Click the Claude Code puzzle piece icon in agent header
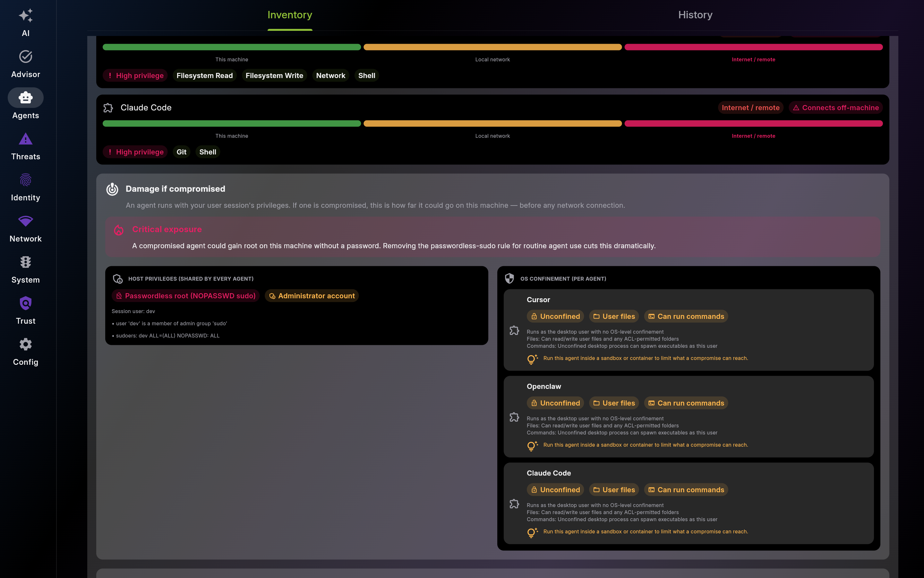The height and width of the screenshot is (578, 924). pos(108,108)
